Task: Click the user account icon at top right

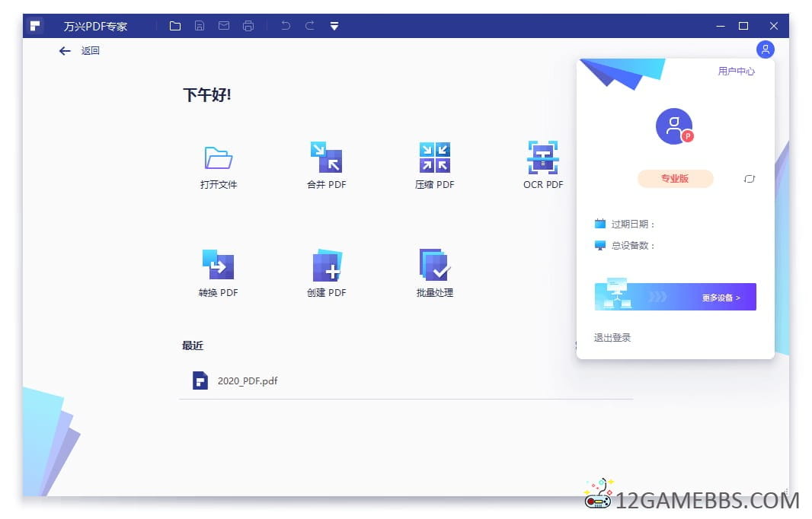Action: [x=766, y=49]
